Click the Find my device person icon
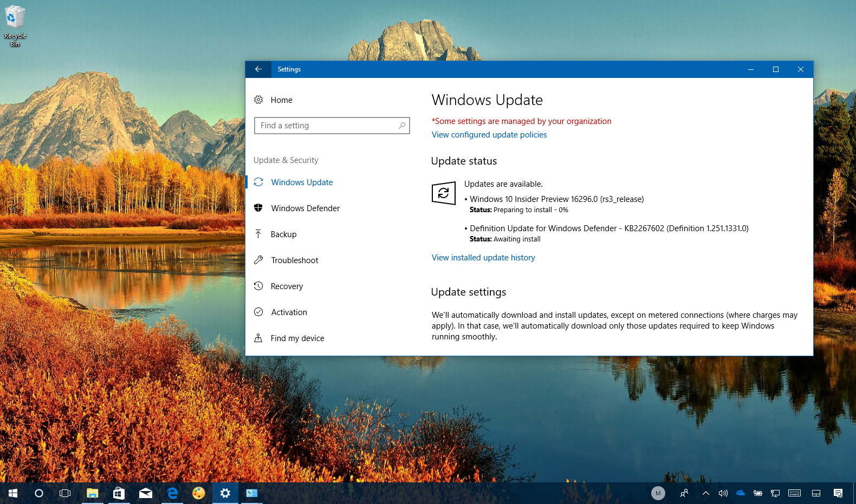Image resolution: width=856 pixels, height=504 pixels. 258,338
